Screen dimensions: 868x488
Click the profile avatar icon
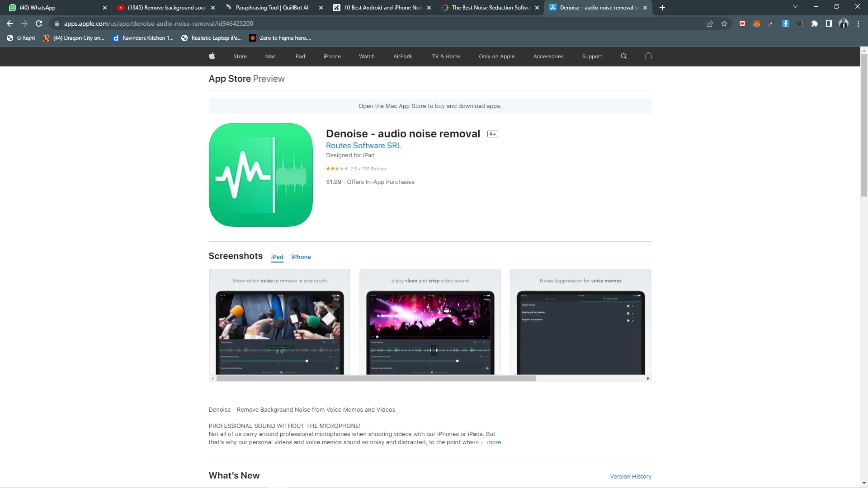pos(844,23)
